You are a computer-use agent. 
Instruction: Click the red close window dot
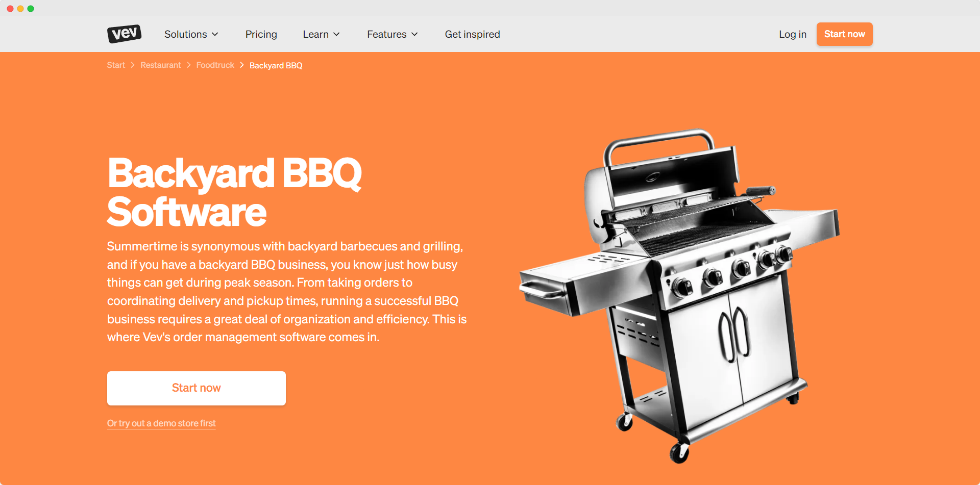10,9
